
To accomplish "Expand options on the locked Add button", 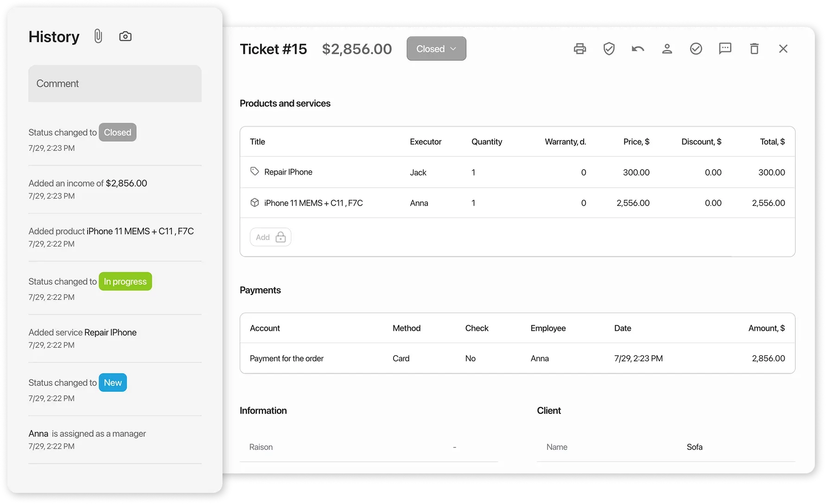I will (x=281, y=237).
